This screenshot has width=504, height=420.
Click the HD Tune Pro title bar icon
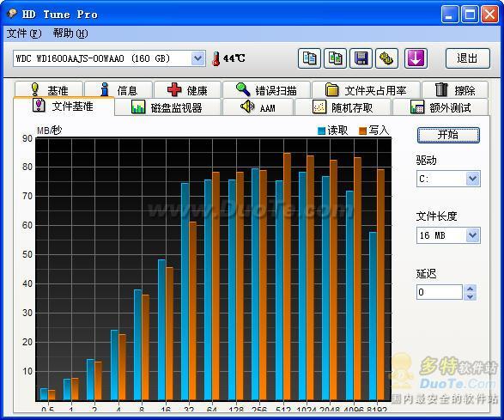click(x=12, y=14)
